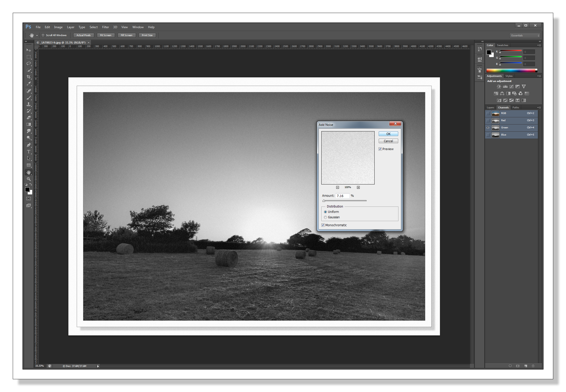
Task: Switch to the Layers tab
Action: click(x=490, y=108)
